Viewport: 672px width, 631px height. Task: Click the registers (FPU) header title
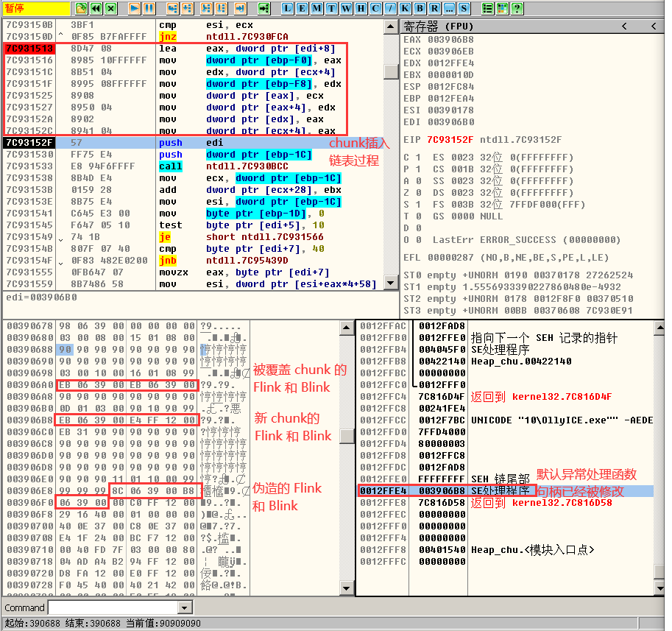[432, 26]
